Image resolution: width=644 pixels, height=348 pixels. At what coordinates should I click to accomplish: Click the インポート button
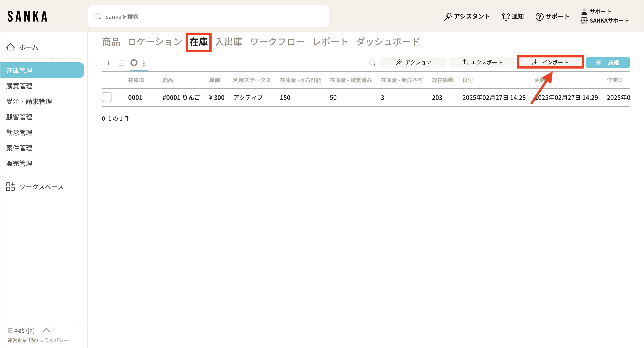[x=550, y=62]
